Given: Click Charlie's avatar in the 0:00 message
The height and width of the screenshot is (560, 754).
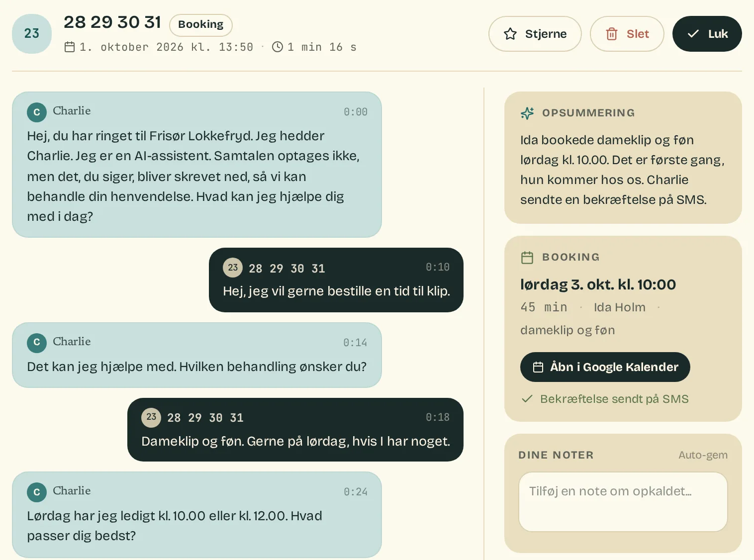Looking at the screenshot, I should click(37, 112).
